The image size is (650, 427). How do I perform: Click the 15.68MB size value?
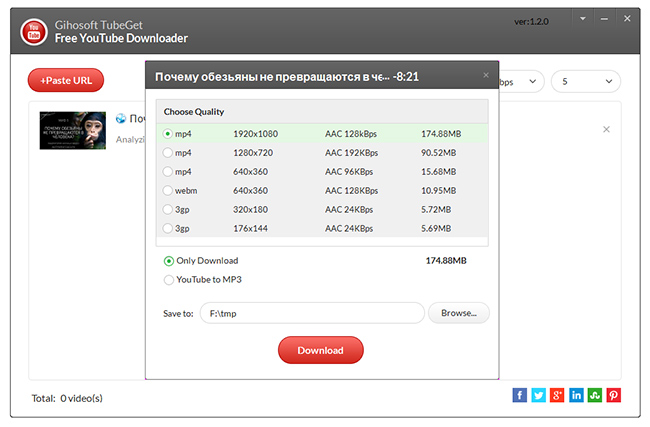(439, 172)
